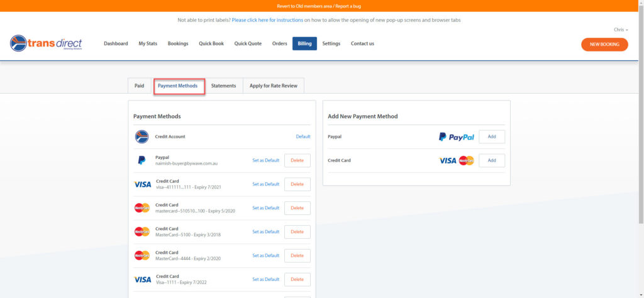Click the 'Report a bug' link in the banner
The image size is (644, 298).
point(348,6)
